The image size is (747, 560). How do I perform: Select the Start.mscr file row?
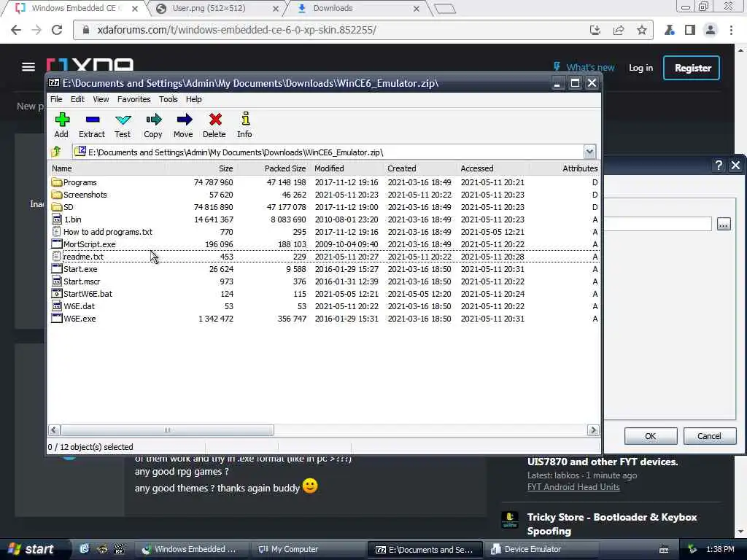(324, 281)
